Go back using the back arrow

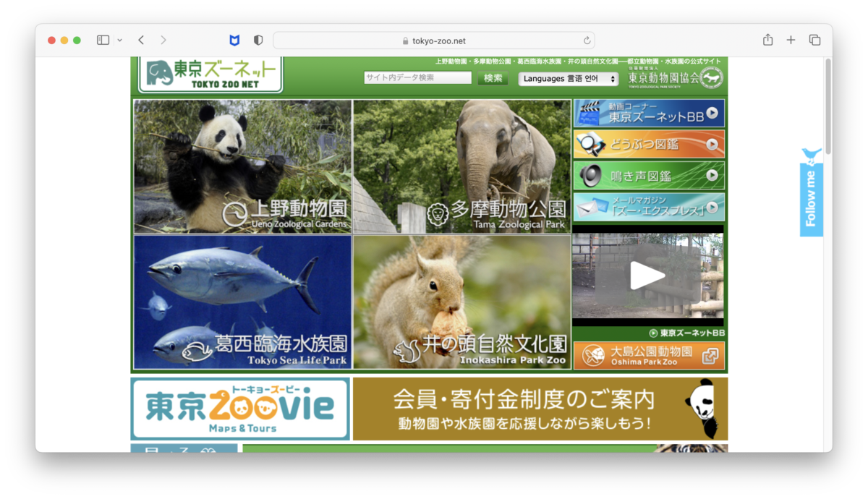coord(141,40)
